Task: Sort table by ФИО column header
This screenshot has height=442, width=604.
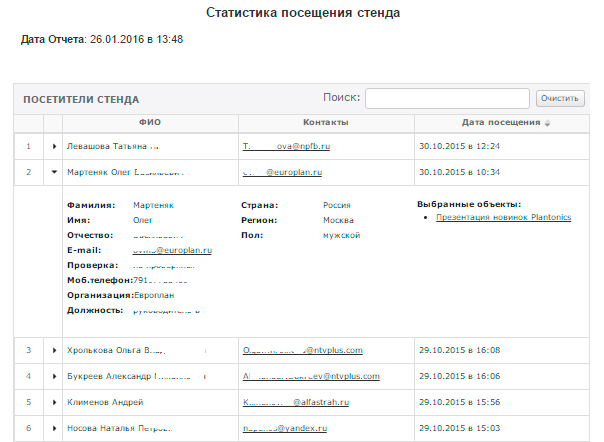Action: [x=150, y=122]
